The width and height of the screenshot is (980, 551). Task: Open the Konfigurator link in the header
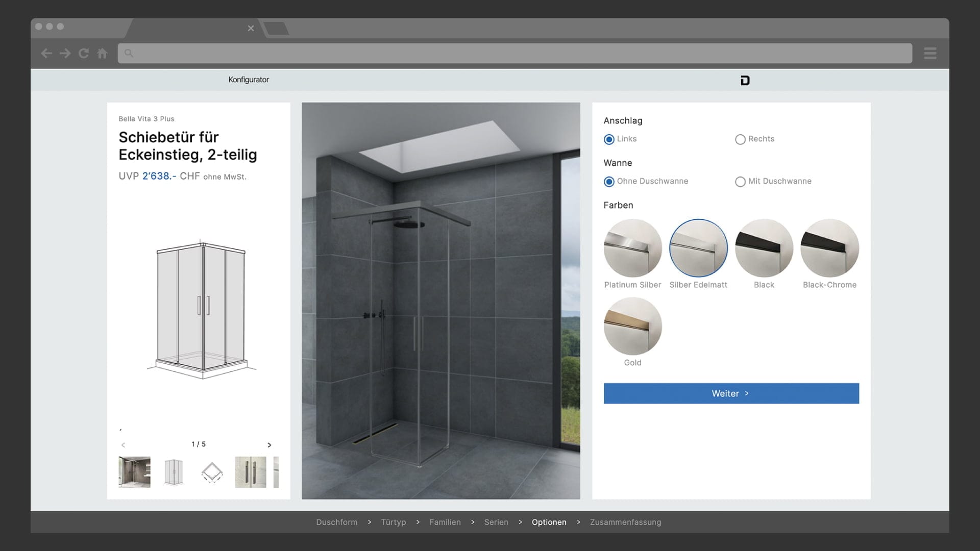(248, 80)
